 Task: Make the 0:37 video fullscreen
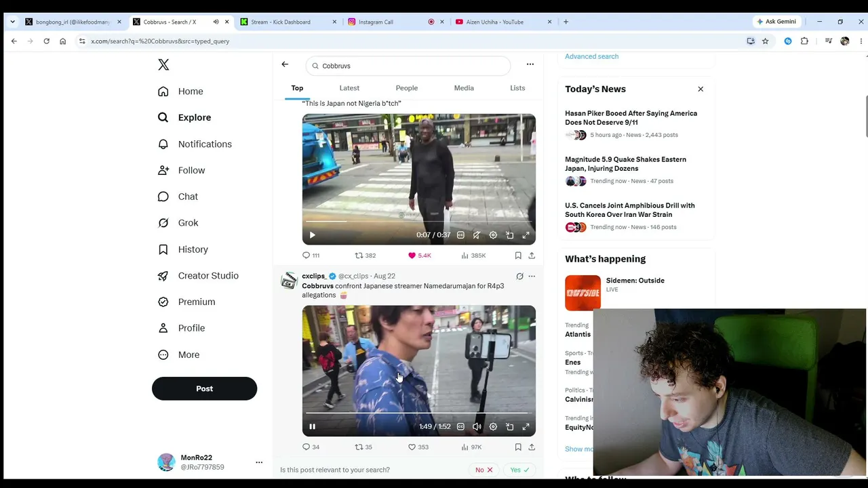[526, 235]
